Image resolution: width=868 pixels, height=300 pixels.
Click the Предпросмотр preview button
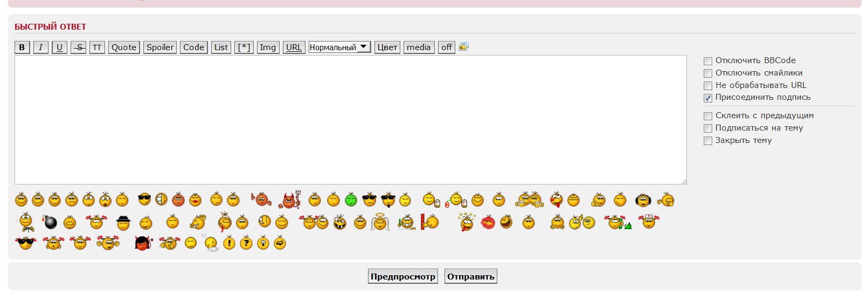402,276
